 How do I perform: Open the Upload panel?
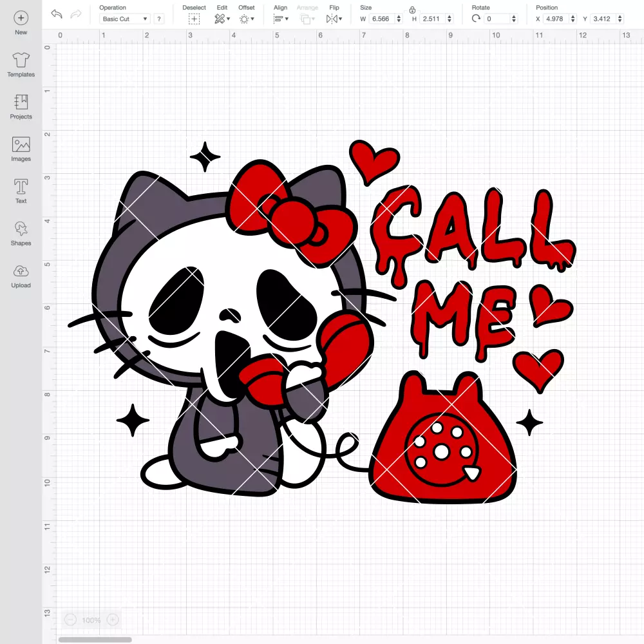tap(21, 276)
